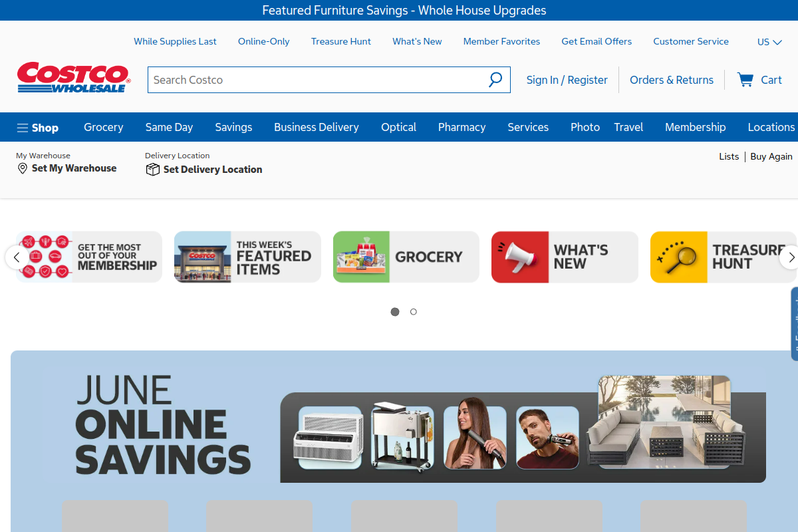Open Customer Service link
798x532 pixels.
point(691,41)
